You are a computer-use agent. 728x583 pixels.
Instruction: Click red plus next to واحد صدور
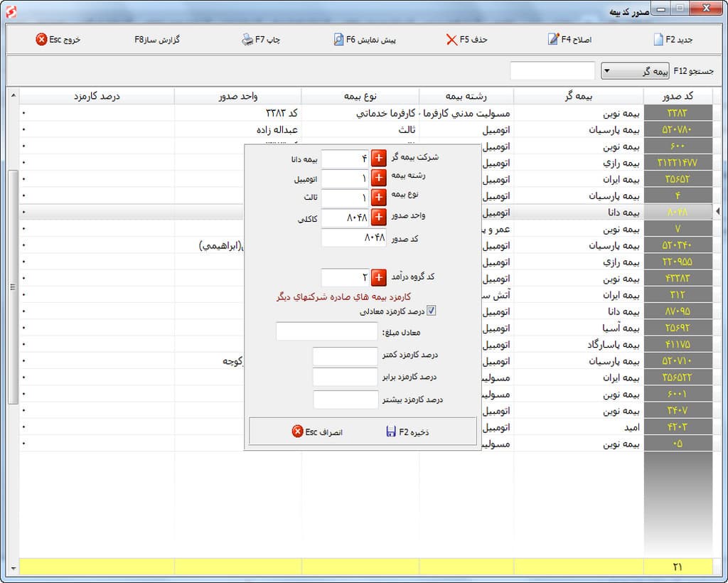[x=378, y=218]
